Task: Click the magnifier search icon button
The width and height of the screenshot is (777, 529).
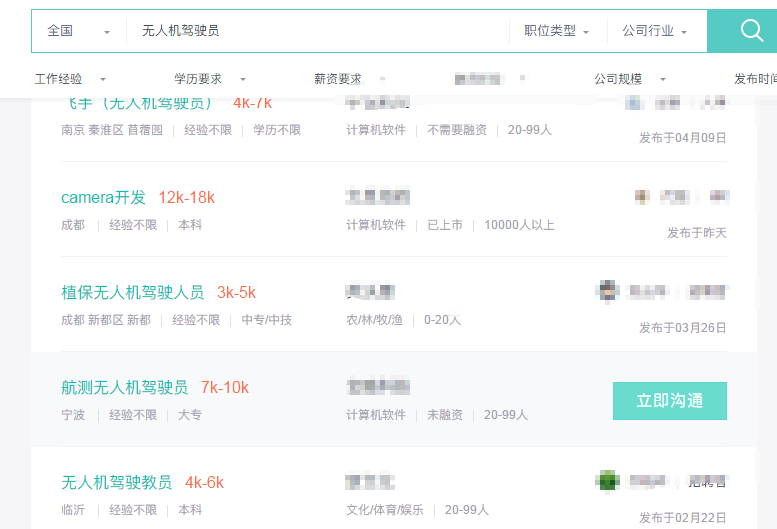Action: click(751, 31)
